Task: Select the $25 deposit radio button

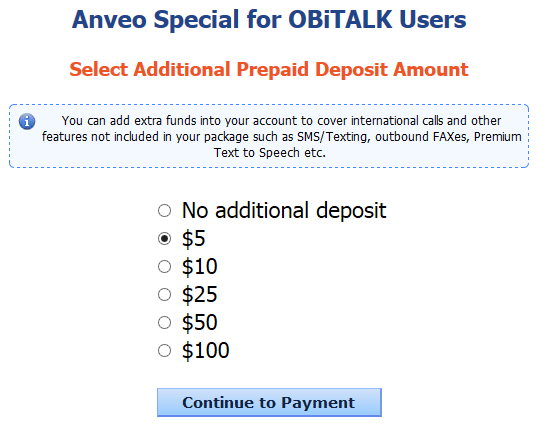Action: pos(164,295)
